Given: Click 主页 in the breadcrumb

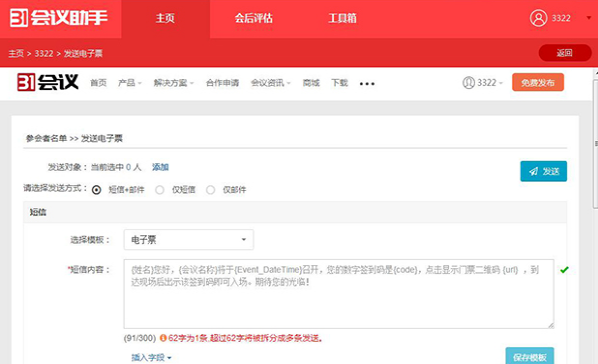Looking at the screenshot, I should (16, 53).
